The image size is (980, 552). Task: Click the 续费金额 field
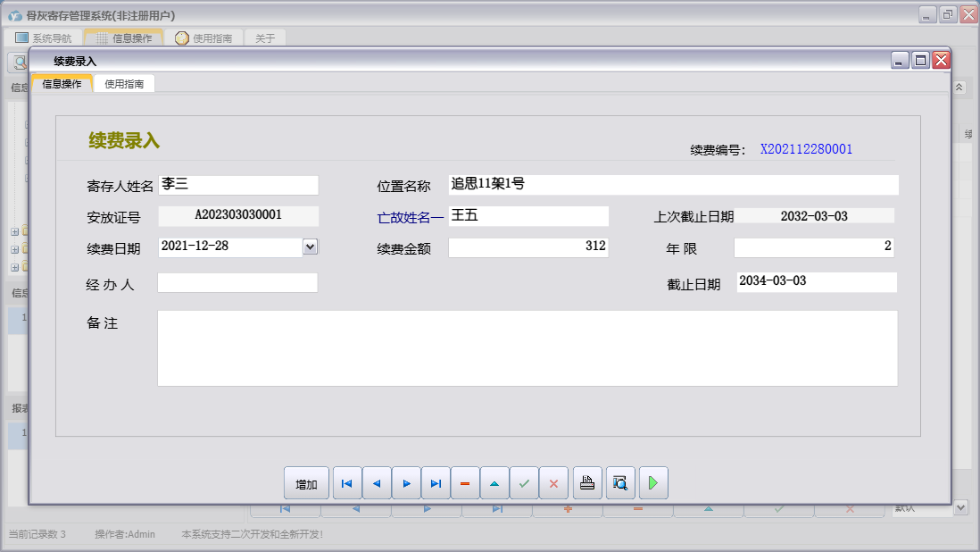[x=528, y=247]
